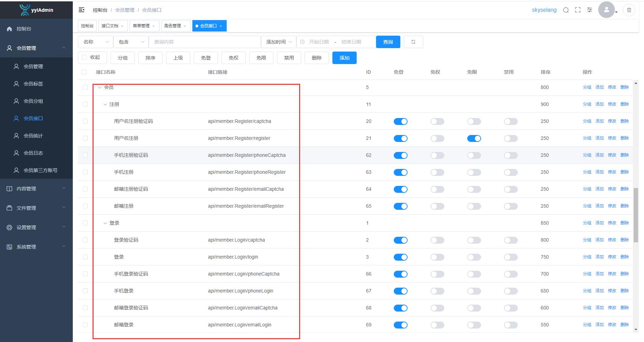Image resolution: width=644 pixels, height=342 pixels.
Task: Check the 收起 checkbox
Action: click(x=84, y=57)
